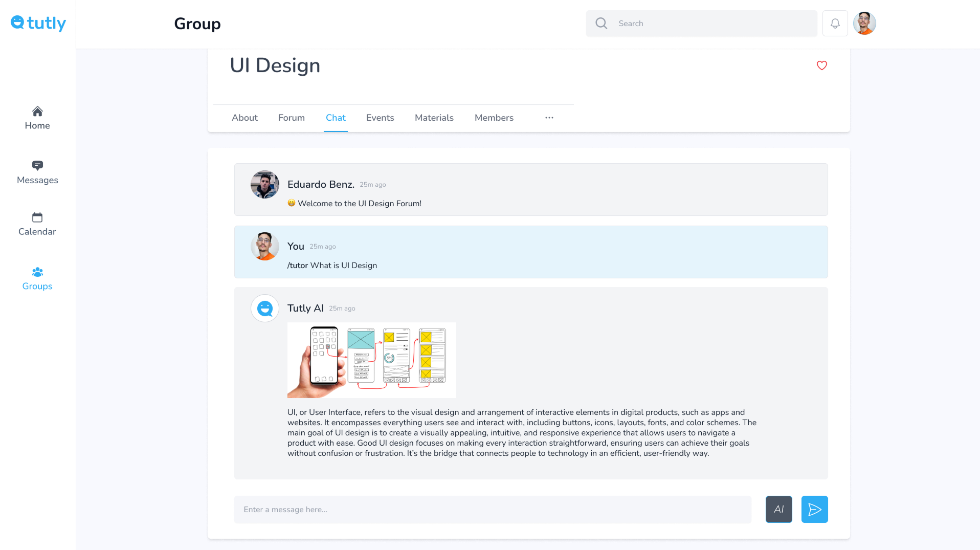
Task: Open the wireframe image in Tutly AI's reply
Action: pos(371,360)
